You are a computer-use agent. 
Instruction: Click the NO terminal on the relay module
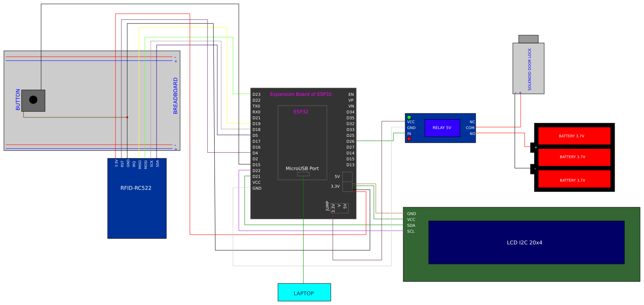point(473,134)
